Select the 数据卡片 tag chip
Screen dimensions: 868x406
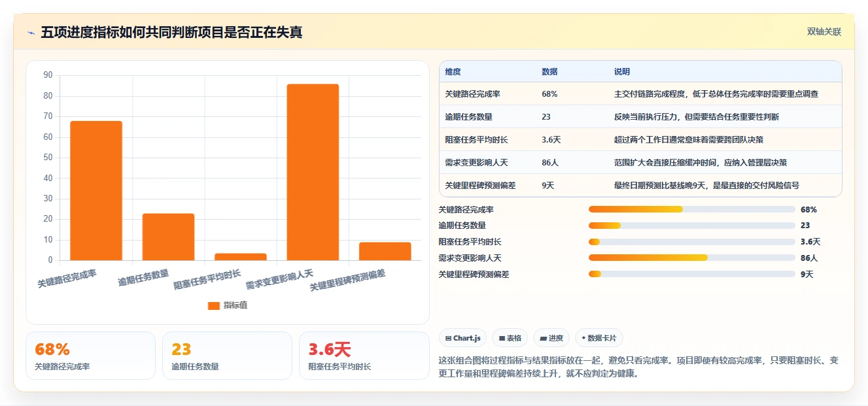pyautogui.click(x=599, y=338)
